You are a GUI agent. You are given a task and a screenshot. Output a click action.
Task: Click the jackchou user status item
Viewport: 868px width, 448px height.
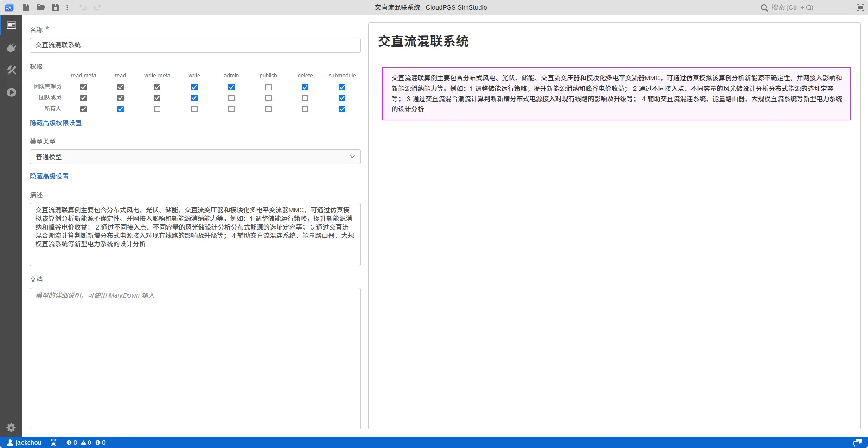[25, 442]
